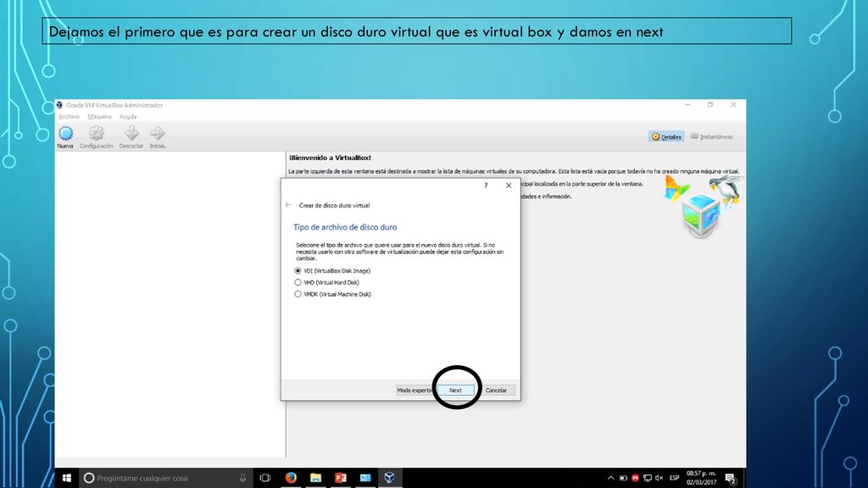Click the Detalles button in VirtualBox
Viewport: 868px width, 488px height.
[666, 136]
